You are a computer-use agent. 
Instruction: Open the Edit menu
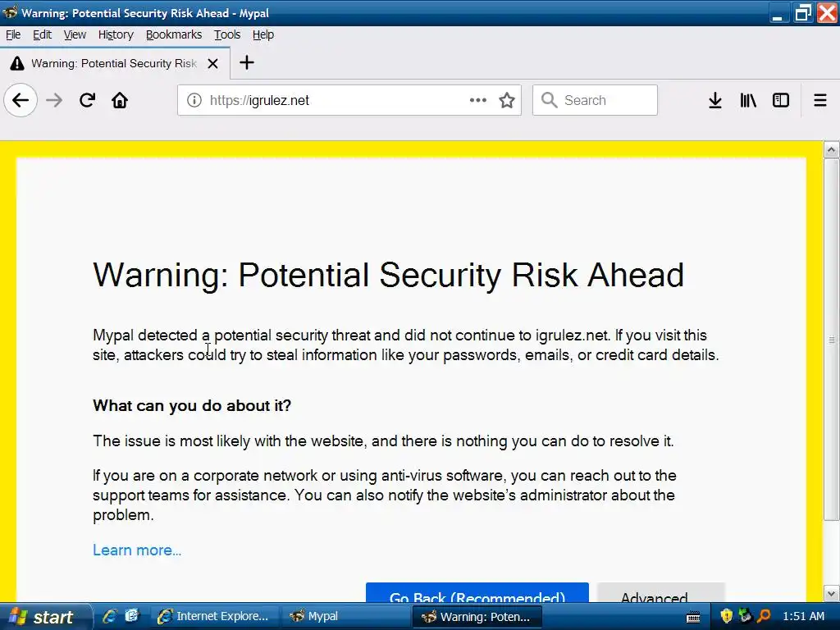(x=43, y=34)
